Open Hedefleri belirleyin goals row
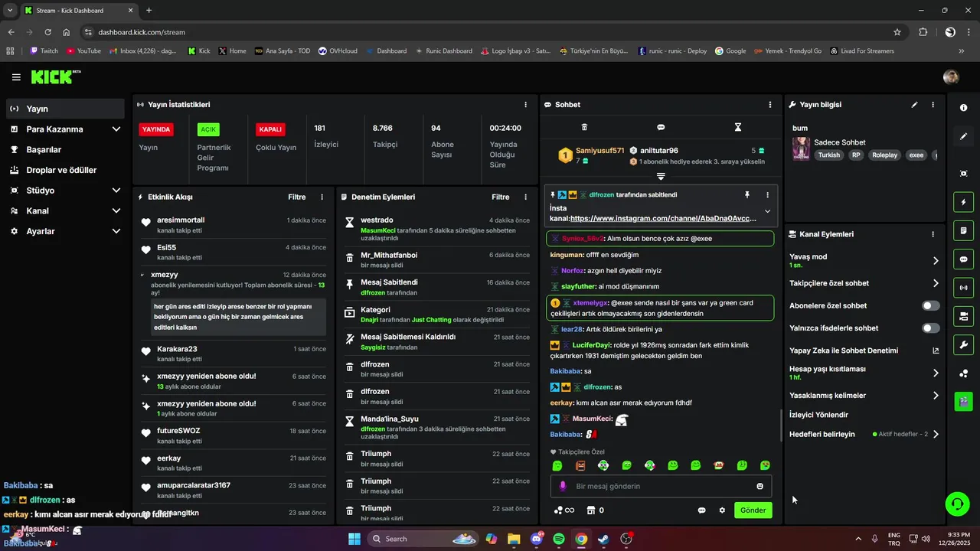This screenshot has height=551, width=980. pos(864,434)
